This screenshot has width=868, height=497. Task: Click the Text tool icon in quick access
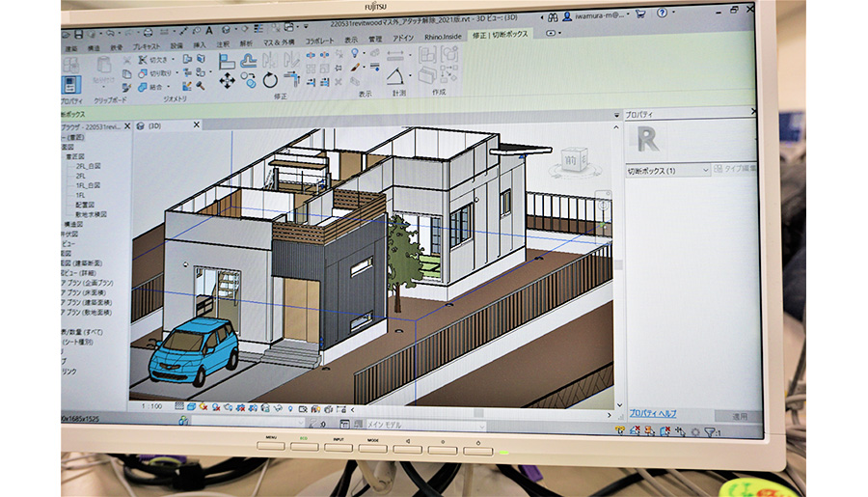(208, 30)
